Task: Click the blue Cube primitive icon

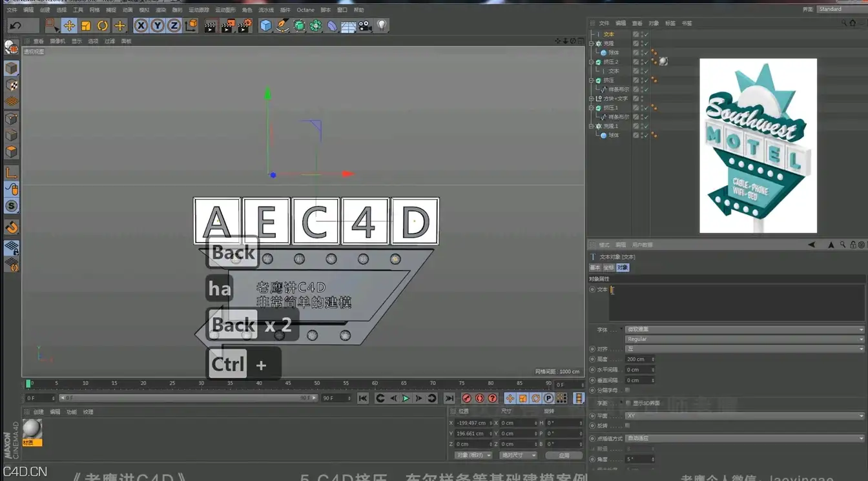Action: pos(265,26)
